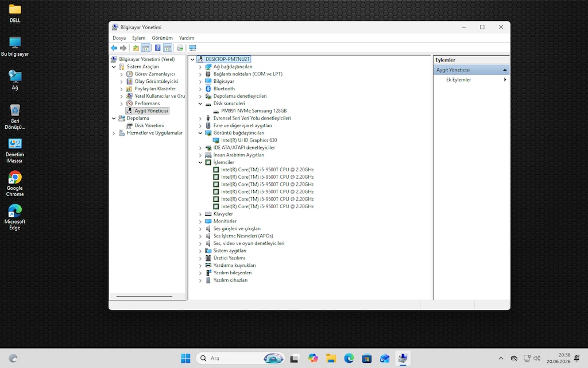
Task: Select Üretici Yazılımı entry
Action: pos(229,258)
